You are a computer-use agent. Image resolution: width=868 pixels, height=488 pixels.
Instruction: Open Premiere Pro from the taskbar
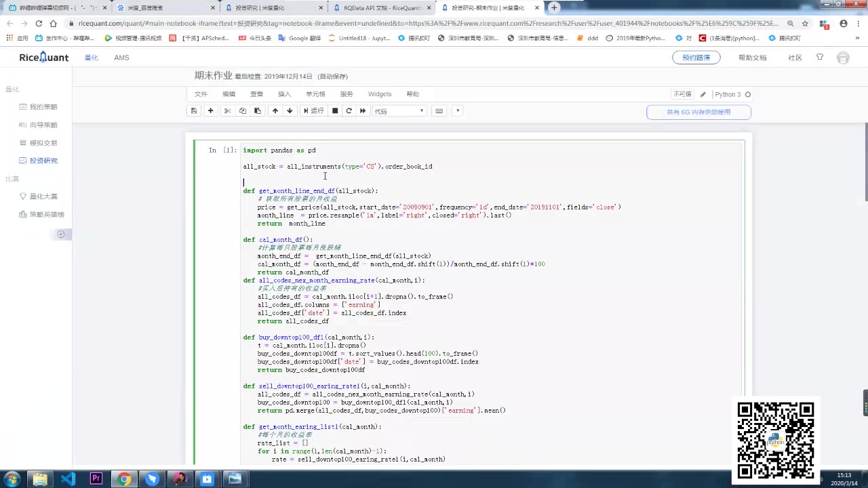click(96, 479)
